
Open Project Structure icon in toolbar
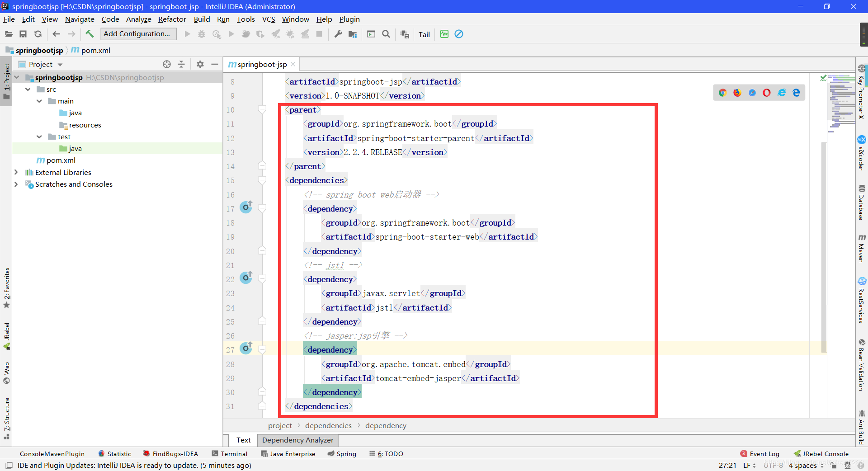point(353,34)
